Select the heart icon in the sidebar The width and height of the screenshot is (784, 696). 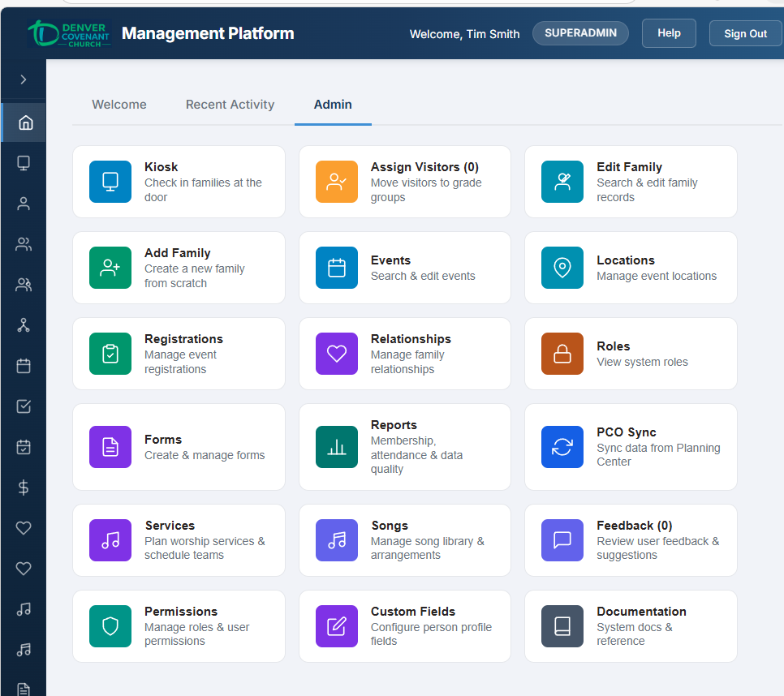(23, 527)
